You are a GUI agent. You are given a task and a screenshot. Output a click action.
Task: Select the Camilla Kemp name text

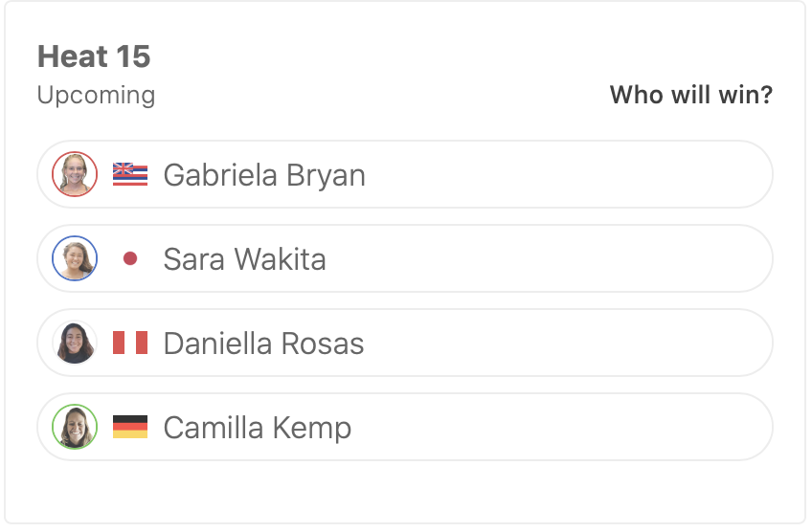[257, 428]
